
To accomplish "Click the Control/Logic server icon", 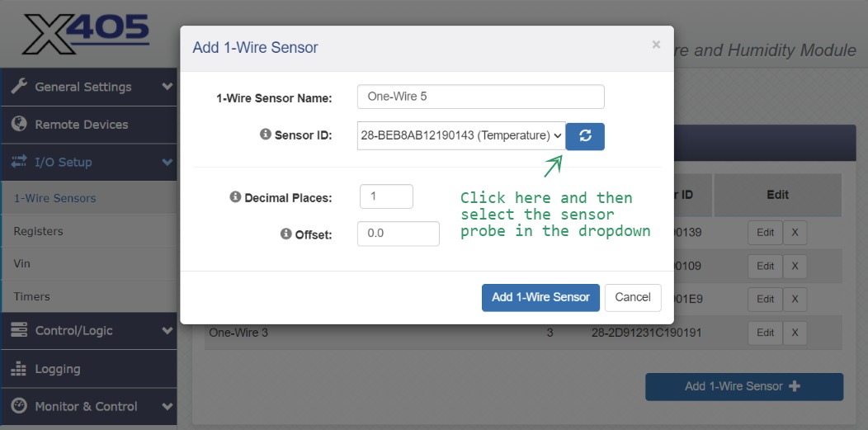I will click(x=20, y=330).
